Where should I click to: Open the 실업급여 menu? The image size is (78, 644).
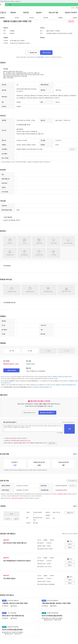tap(39, 12)
